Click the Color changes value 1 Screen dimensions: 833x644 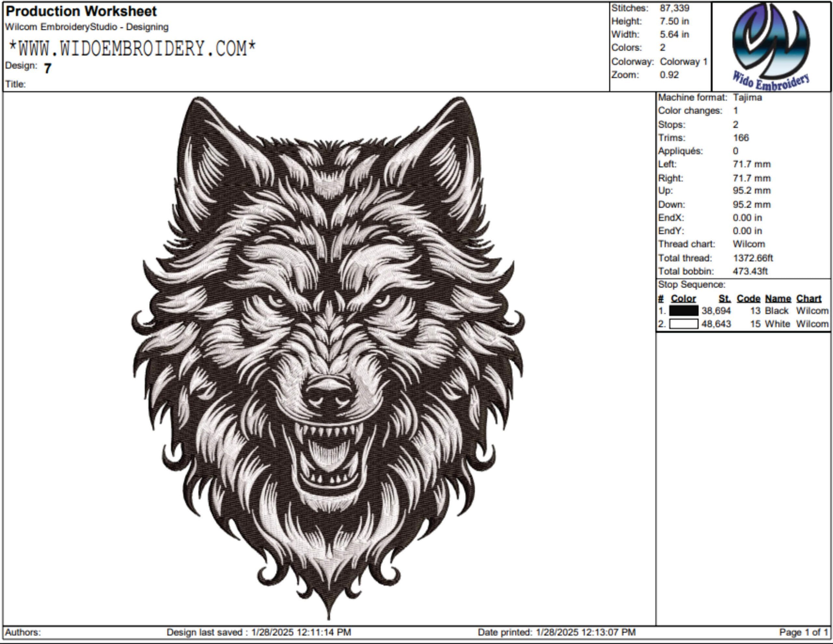tap(736, 111)
